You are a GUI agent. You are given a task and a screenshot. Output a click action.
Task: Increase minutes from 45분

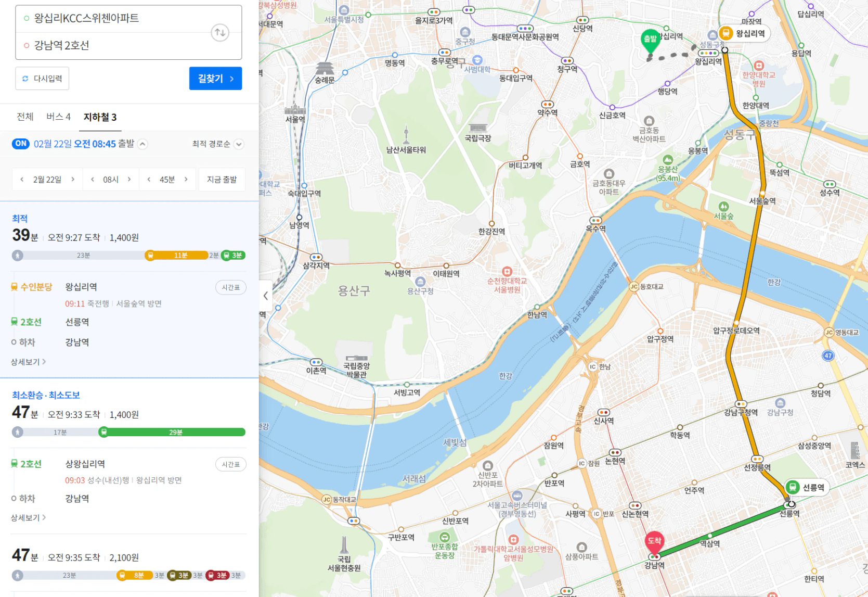pyautogui.click(x=186, y=180)
